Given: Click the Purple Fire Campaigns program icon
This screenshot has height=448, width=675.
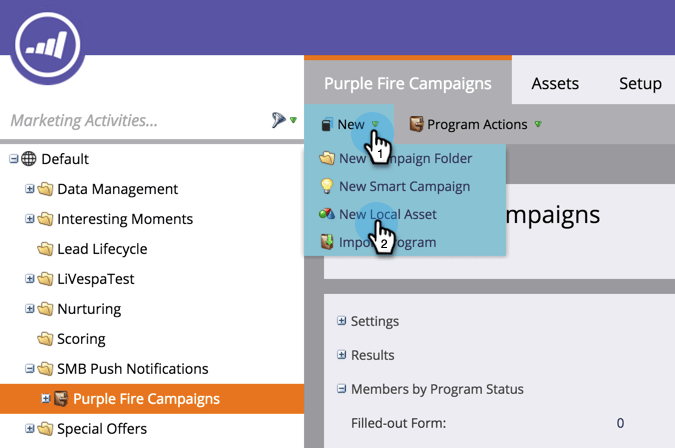Looking at the screenshot, I should click(x=61, y=399).
